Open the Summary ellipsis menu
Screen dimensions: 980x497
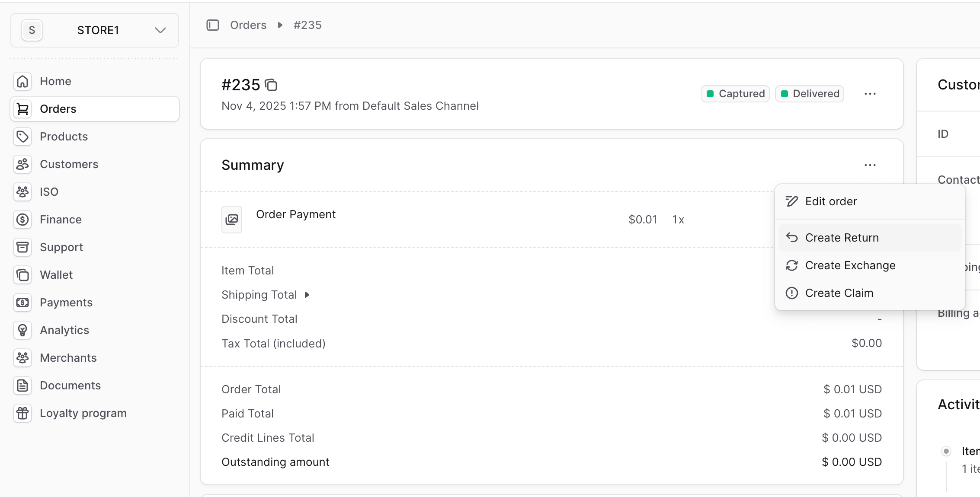coord(870,165)
